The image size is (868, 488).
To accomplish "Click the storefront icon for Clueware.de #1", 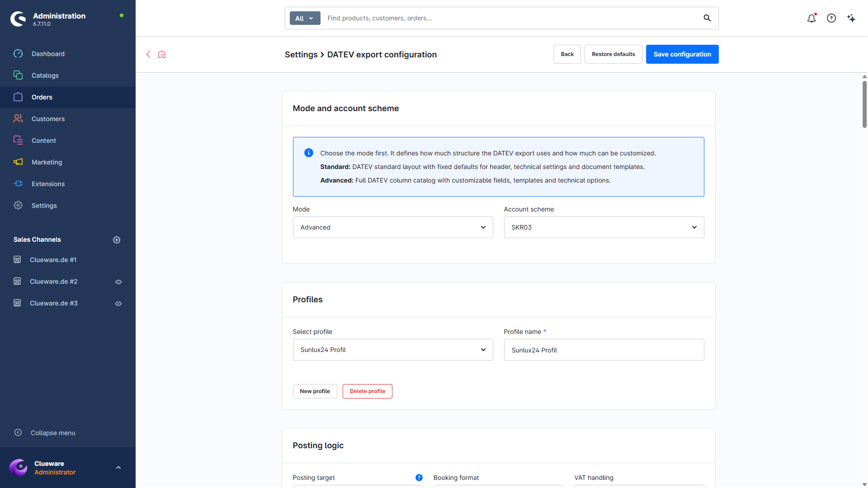I will [x=17, y=260].
